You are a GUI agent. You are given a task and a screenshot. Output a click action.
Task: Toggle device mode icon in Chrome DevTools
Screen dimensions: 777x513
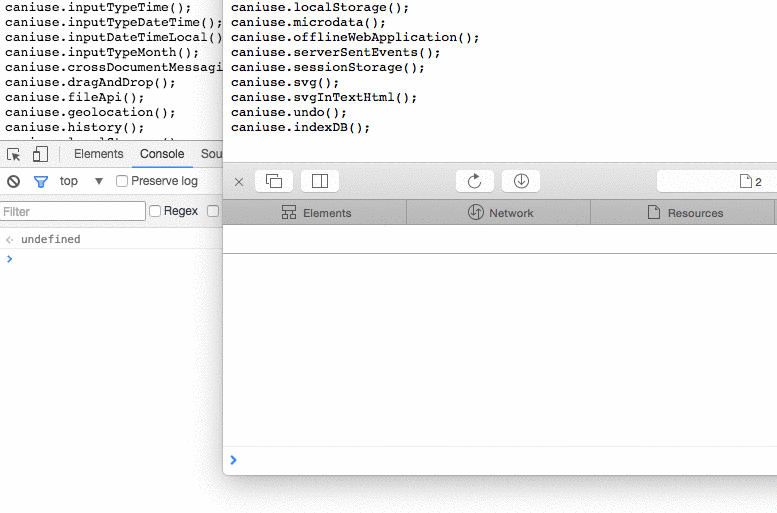click(40, 154)
